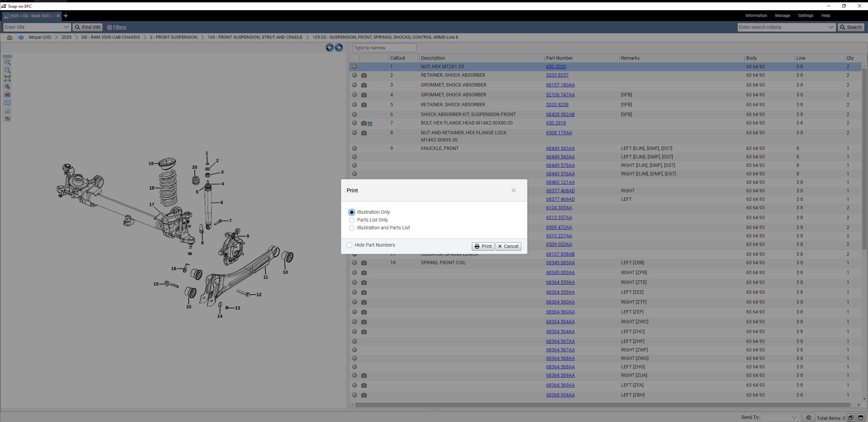868x422 pixels.
Task: Click plus icon for KNUCKLE, FRONT row
Action: [354, 149]
